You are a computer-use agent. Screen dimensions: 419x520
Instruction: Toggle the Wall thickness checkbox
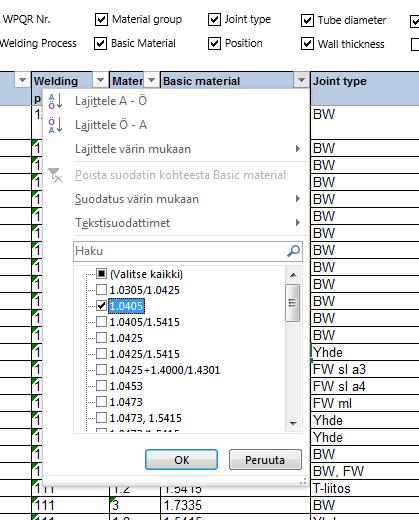(x=307, y=44)
